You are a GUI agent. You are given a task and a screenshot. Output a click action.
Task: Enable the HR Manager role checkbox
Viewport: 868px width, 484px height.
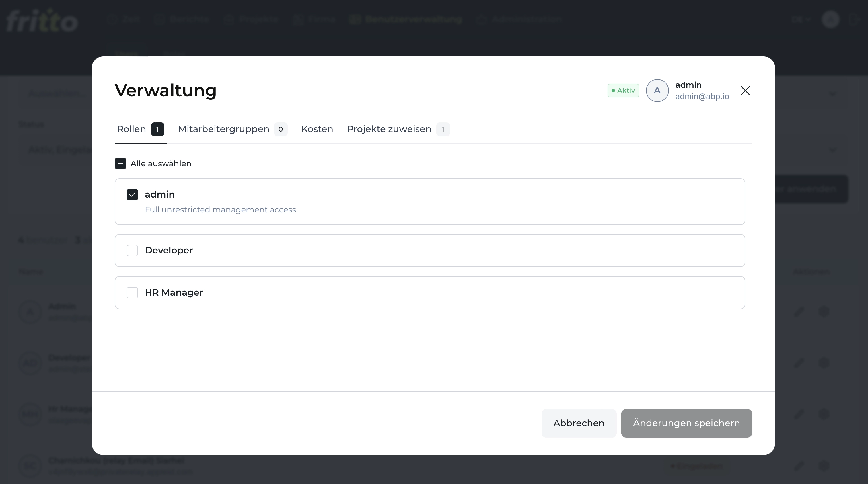(x=132, y=293)
